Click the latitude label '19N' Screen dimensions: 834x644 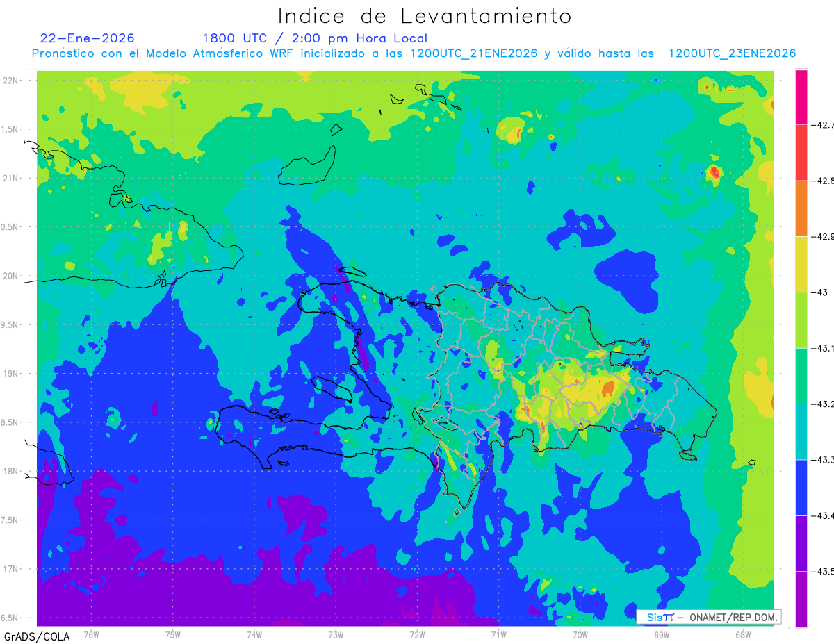coord(11,374)
